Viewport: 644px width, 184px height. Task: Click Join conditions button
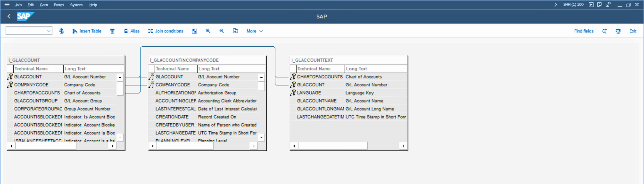[x=166, y=31]
